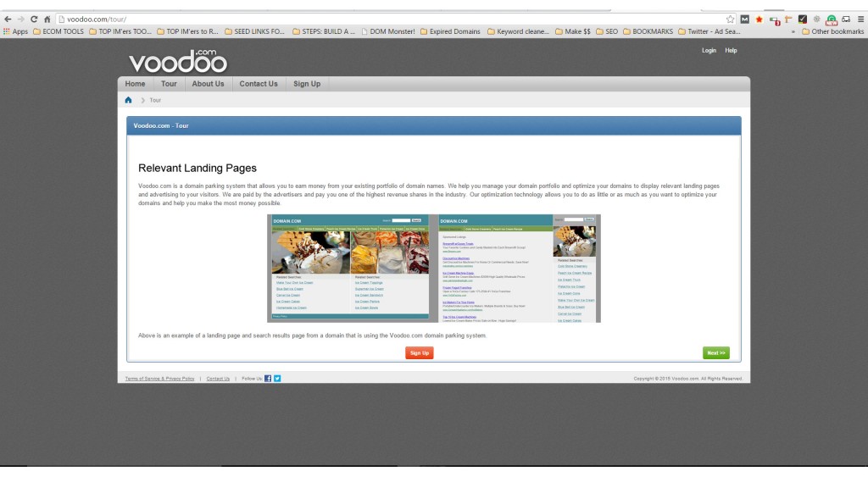The height and width of the screenshot is (488, 868).
Task: Click the Help link
Action: point(731,50)
